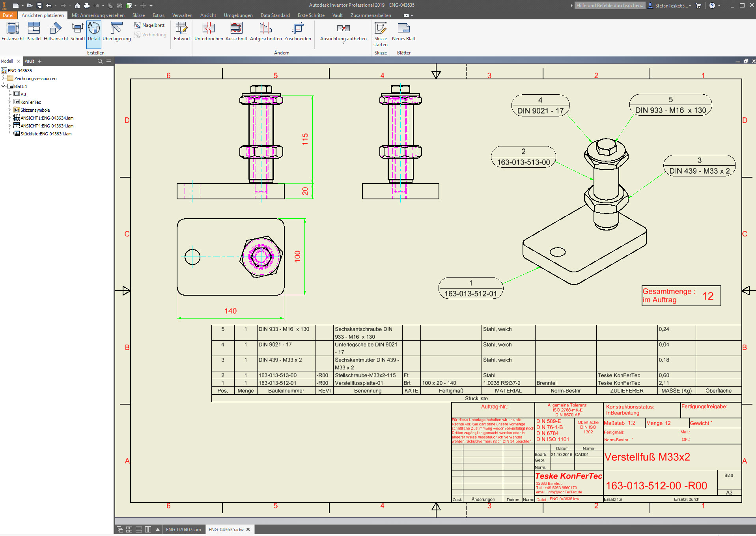Customize the quick access toolbar dropdown
This screenshot has width=756, height=536.
pyautogui.click(x=151, y=6)
